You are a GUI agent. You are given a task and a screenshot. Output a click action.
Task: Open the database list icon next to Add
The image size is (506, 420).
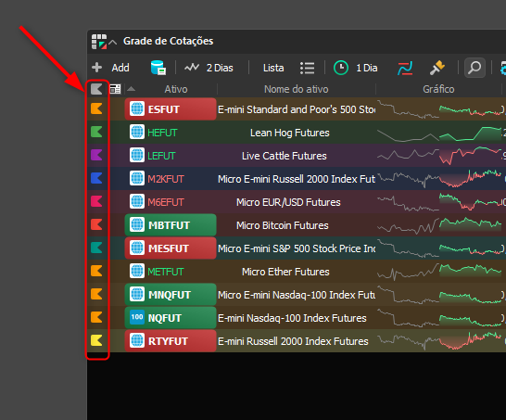tap(158, 68)
